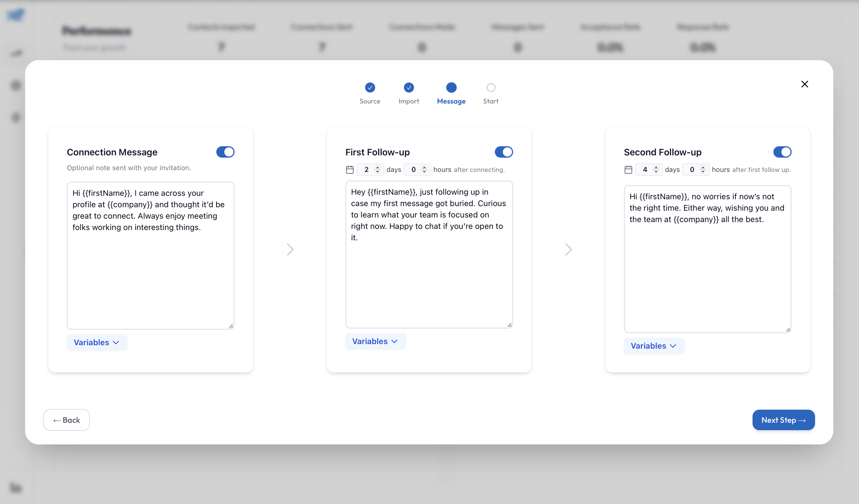The height and width of the screenshot is (504, 859).
Task: Click arrow between Connection Message and First Follow-up
Action: 290,249
